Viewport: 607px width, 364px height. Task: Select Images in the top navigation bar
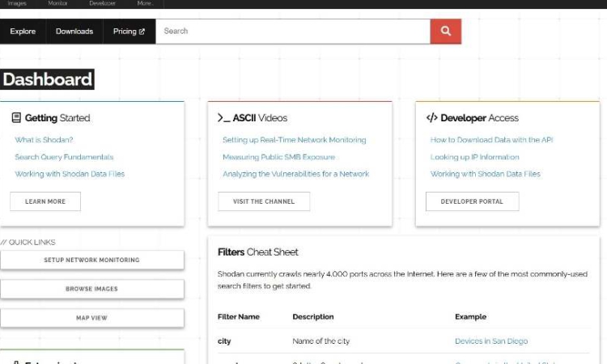click(x=16, y=3)
